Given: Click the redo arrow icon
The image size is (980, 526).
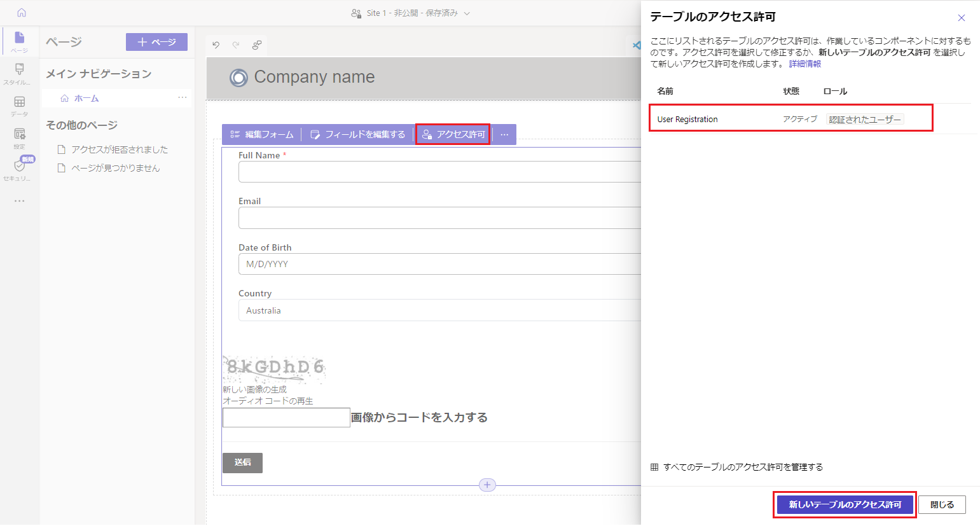Looking at the screenshot, I should 236,45.
